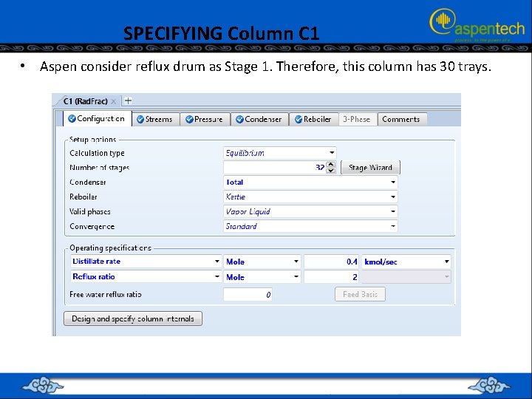This screenshot has height=399, width=532.
Task: Focus the Number of stages field
Action: click(274, 167)
